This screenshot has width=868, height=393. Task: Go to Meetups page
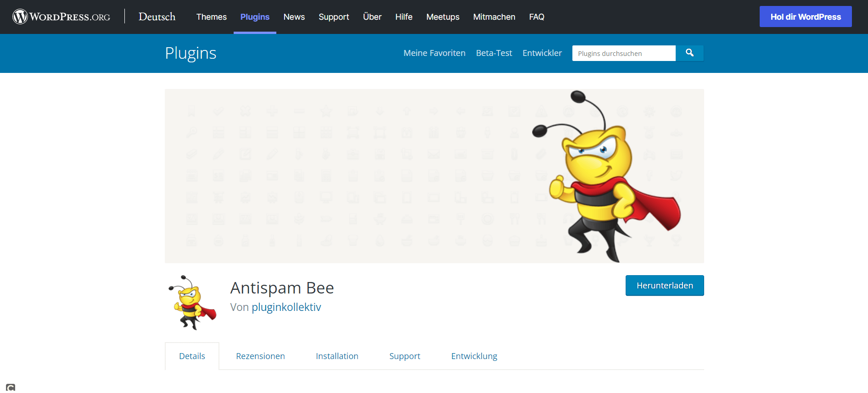click(x=443, y=17)
